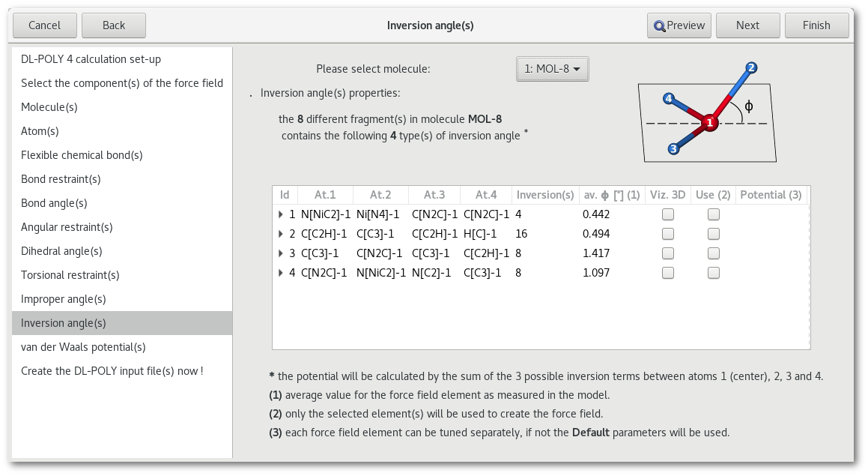Open Improper angle(s) page

click(x=63, y=299)
